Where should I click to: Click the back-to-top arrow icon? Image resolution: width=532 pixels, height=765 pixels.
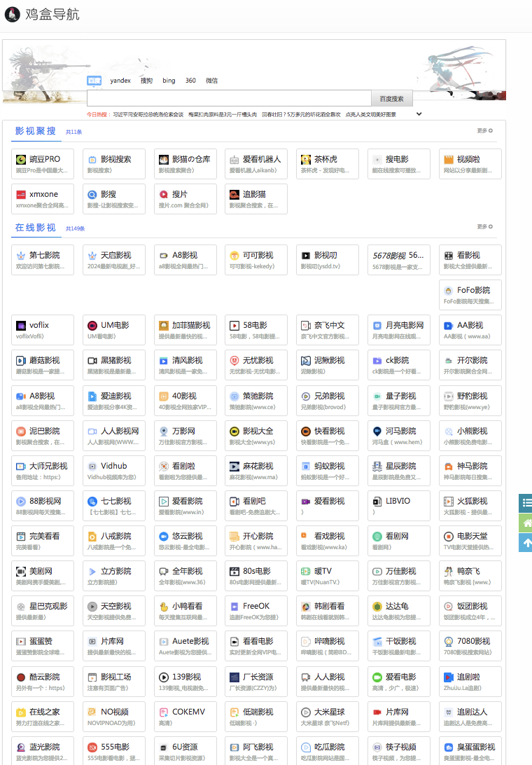526,542
